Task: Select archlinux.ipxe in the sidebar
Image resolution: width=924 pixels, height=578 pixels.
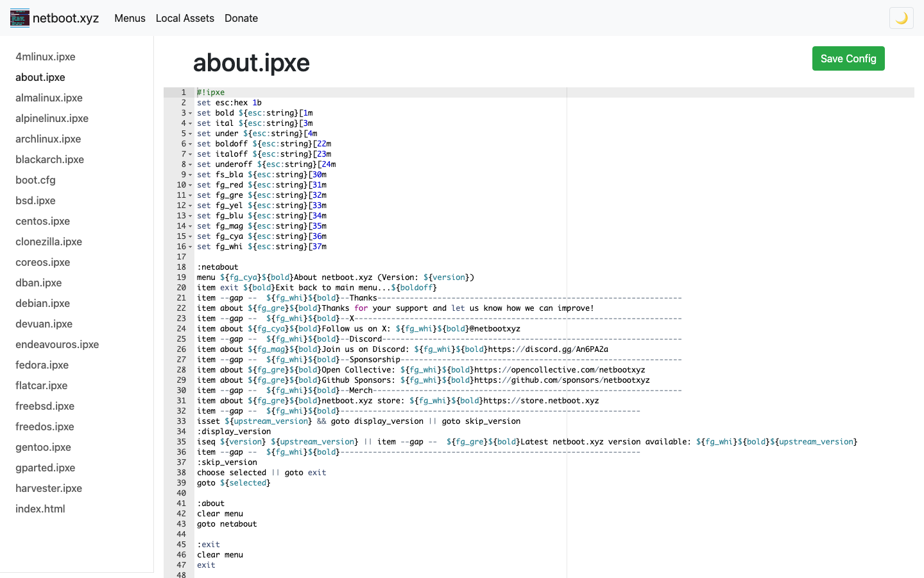Action: point(48,139)
